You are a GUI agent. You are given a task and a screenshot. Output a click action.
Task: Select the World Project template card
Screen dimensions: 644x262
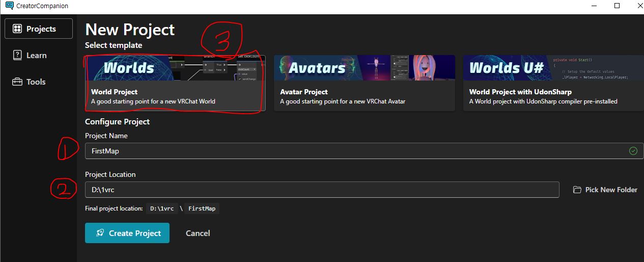175,83
